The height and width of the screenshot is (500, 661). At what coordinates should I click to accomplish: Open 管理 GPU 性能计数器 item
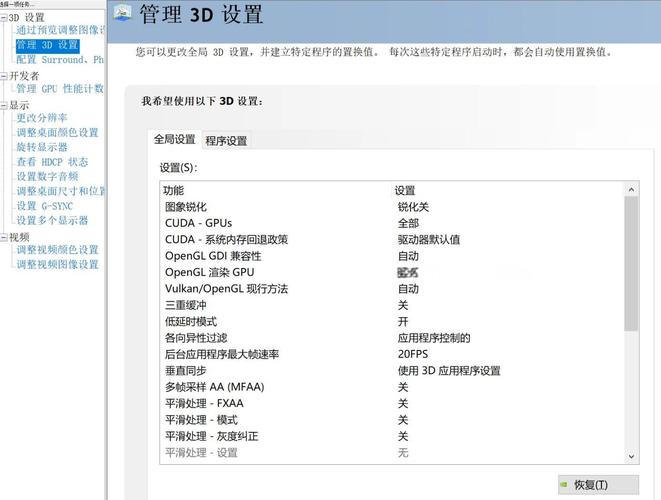click(60, 89)
